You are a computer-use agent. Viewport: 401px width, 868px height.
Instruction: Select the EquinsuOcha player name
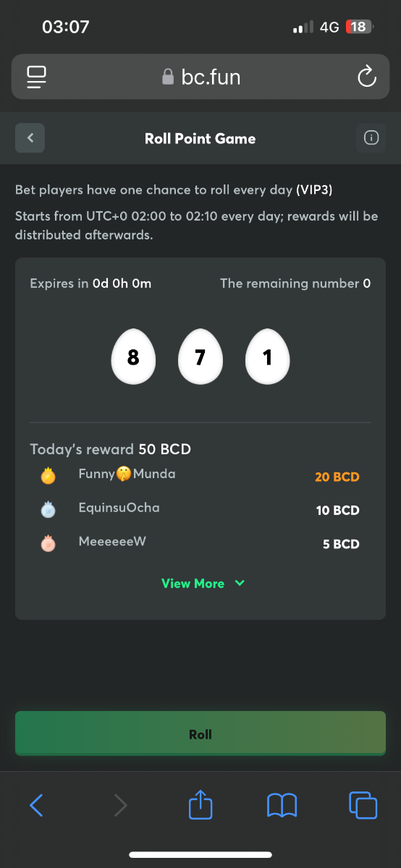(x=119, y=508)
